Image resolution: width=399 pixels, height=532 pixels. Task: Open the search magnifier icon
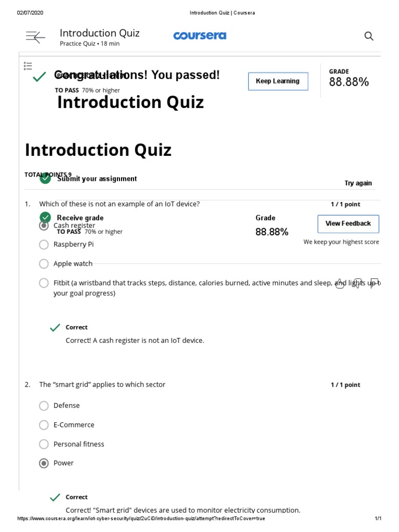(x=369, y=36)
